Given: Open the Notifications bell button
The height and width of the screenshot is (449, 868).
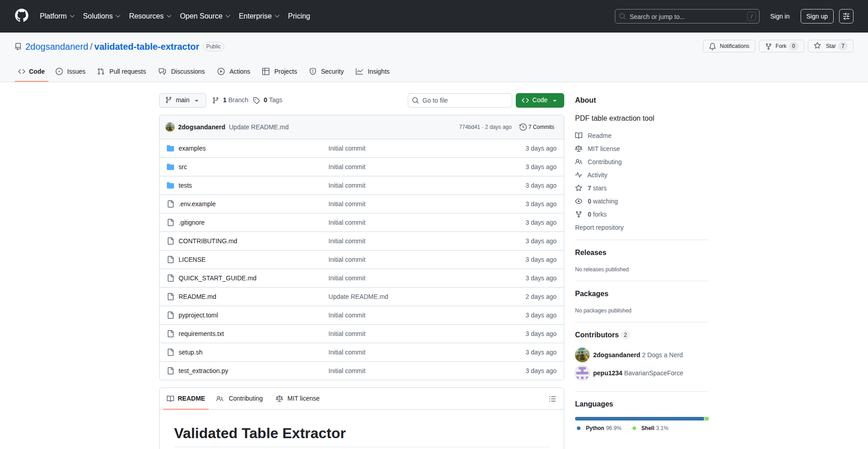Looking at the screenshot, I should [729, 46].
